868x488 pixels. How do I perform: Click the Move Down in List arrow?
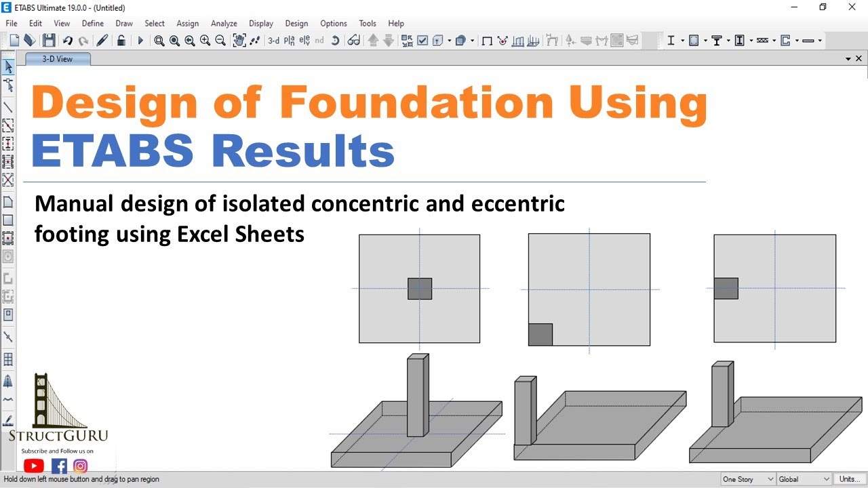coord(389,41)
